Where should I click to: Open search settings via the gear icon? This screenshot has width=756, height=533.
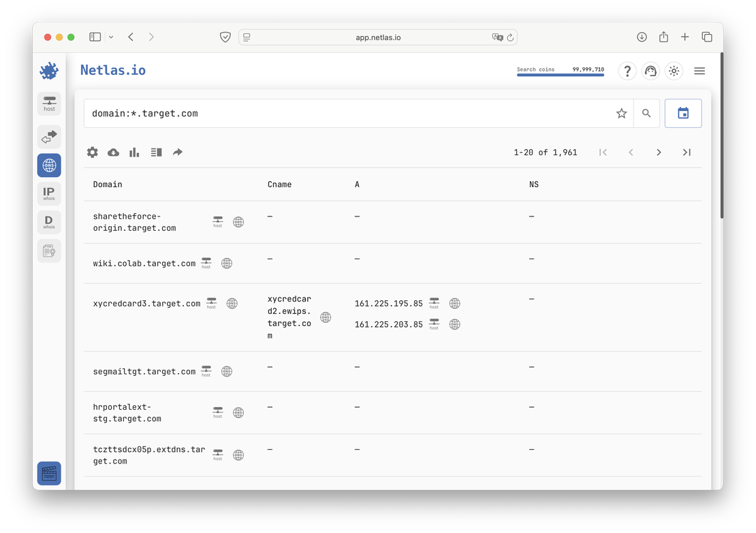tap(93, 152)
